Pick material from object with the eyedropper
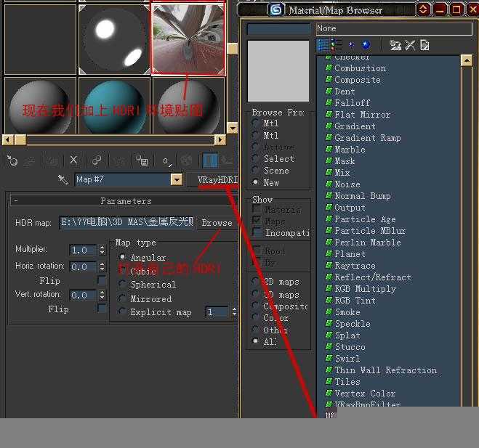Screen dimensions: 479x448 (x=63, y=179)
